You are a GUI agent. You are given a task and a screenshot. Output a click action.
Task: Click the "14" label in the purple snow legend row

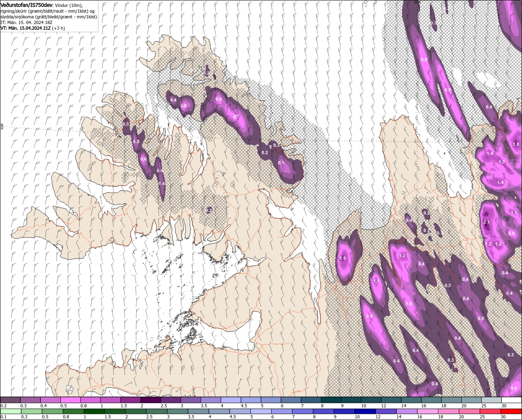click(404, 406)
